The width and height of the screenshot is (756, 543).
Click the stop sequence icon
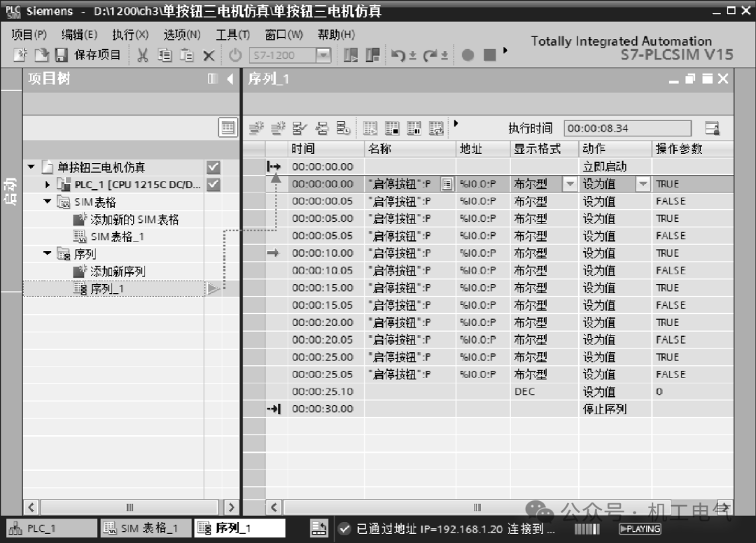pyautogui.click(x=392, y=128)
